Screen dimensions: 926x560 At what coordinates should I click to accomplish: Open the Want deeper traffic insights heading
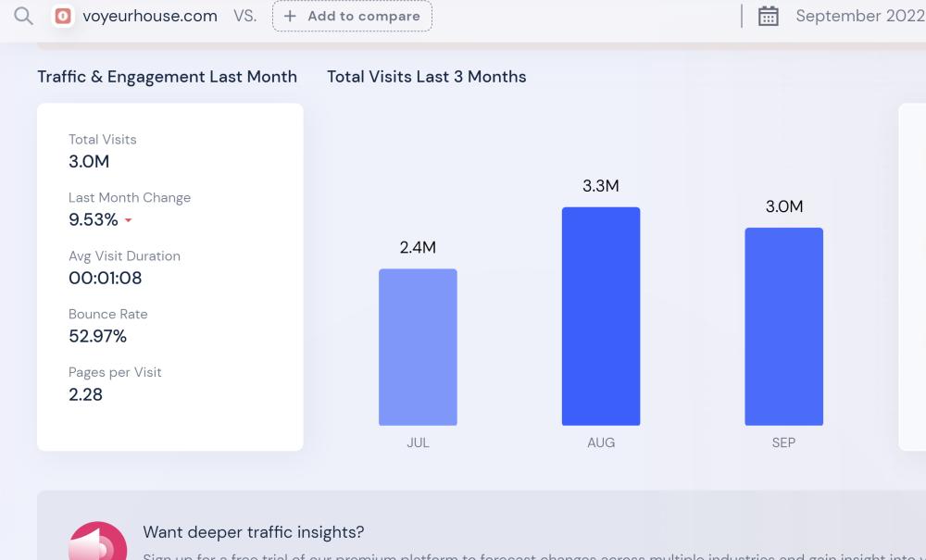[253, 532]
